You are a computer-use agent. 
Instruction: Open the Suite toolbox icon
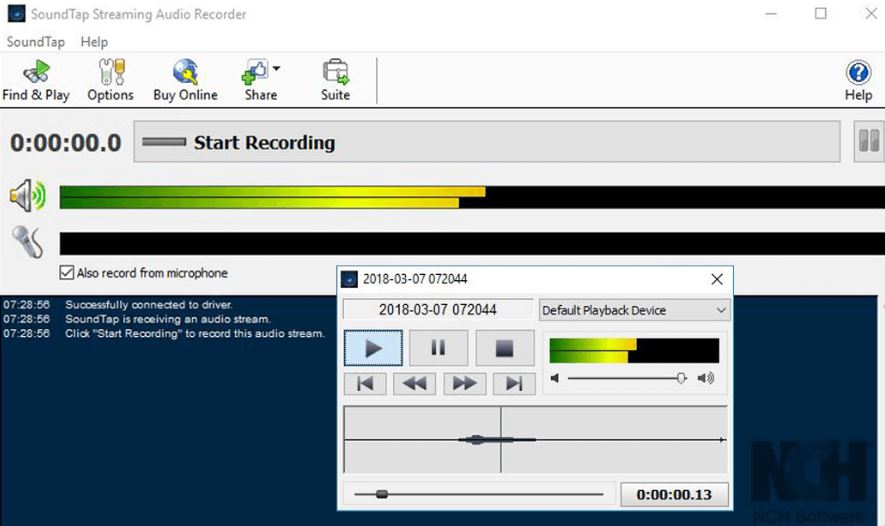point(336,72)
